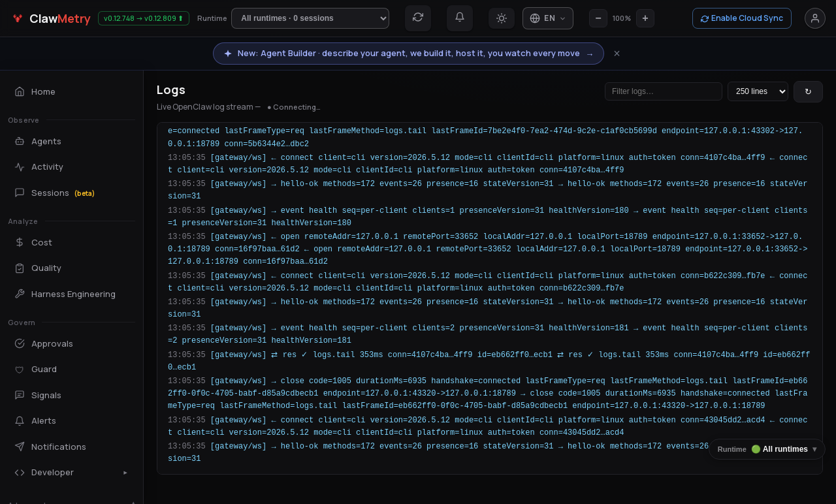The image size is (836, 504).
Task: Reload logs with the refresh arrow button
Action: (808, 91)
